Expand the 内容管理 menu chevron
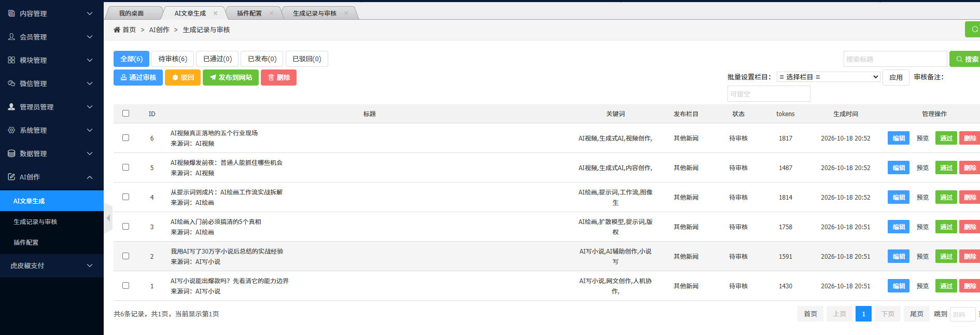The image size is (980, 335). [x=90, y=13]
